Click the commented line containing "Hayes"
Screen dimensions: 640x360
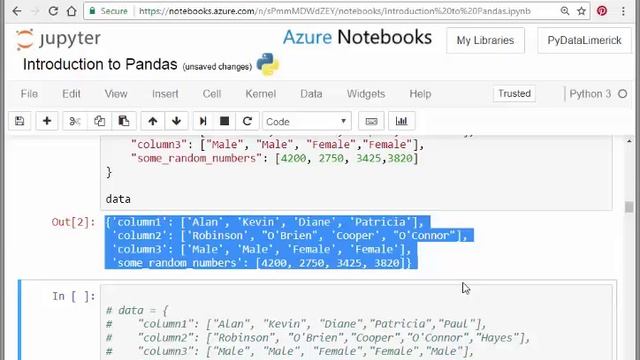[x=318, y=338]
